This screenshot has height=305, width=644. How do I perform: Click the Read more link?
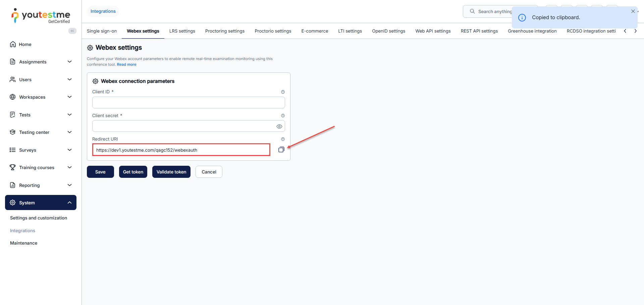[x=126, y=64]
